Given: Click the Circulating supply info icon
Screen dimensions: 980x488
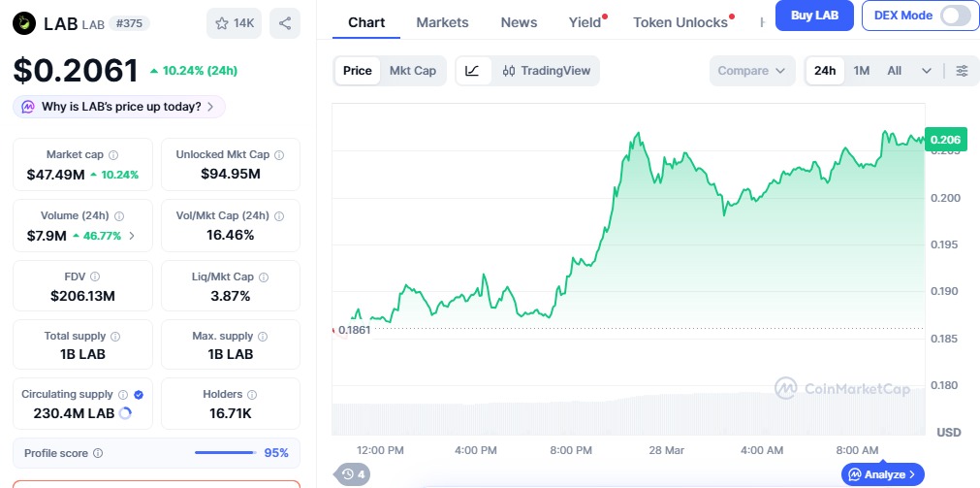Looking at the screenshot, I should [123, 395].
